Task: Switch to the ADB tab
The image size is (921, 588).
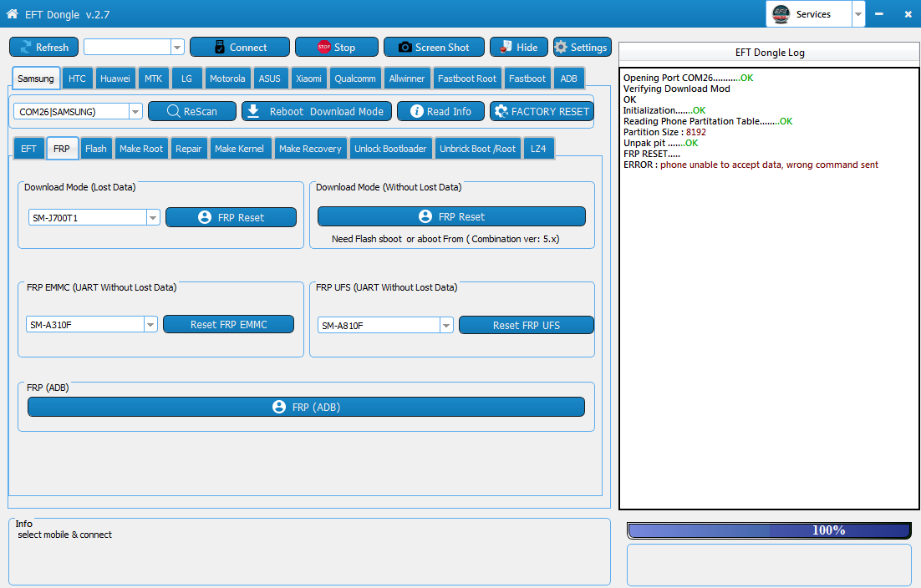Action: (x=568, y=78)
